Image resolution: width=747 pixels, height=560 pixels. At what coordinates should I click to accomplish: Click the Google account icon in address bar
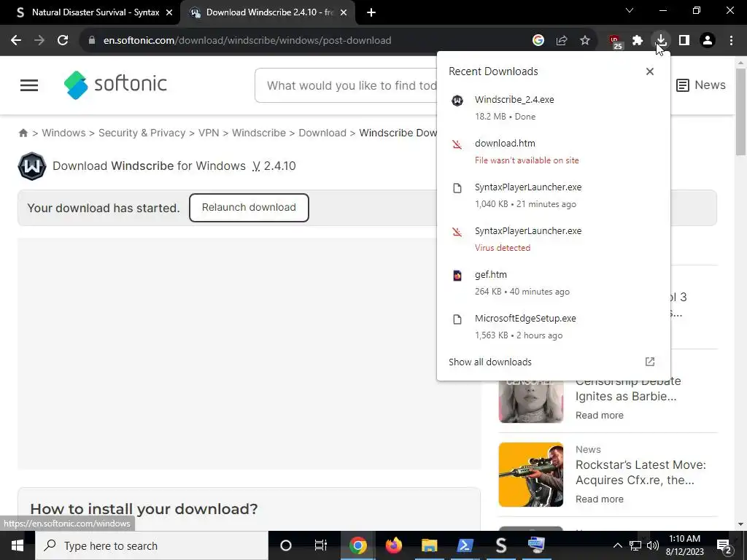pyautogui.click(x=538, y=41)
